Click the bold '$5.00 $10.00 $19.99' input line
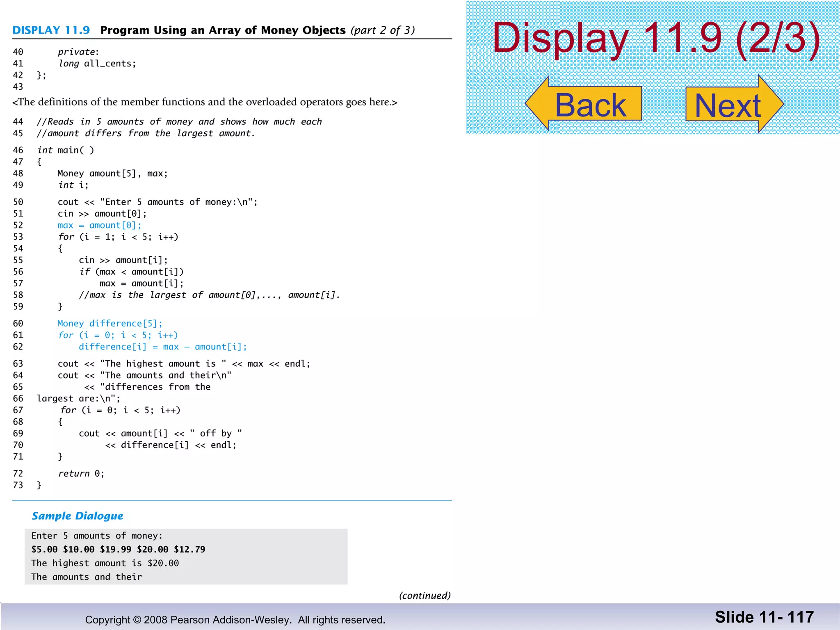Viewport: 840px width, 630px height. pyautogui.click(x=118, y=550)
